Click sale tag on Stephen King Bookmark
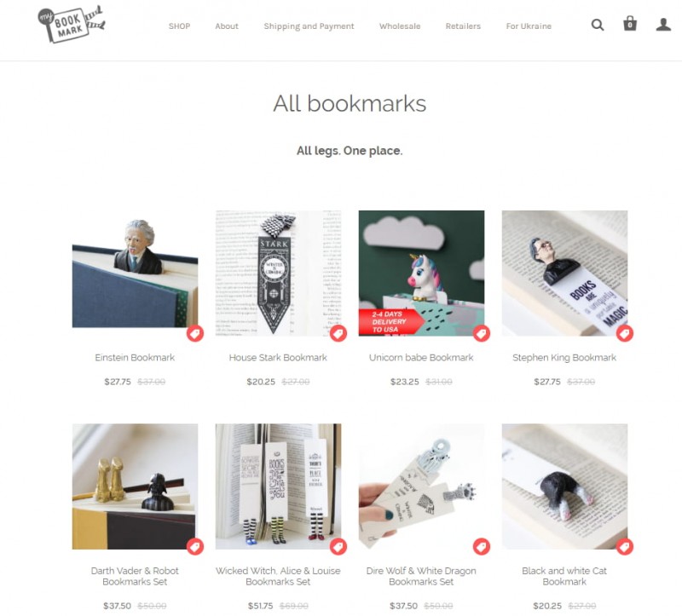 (x=625, y=333)
